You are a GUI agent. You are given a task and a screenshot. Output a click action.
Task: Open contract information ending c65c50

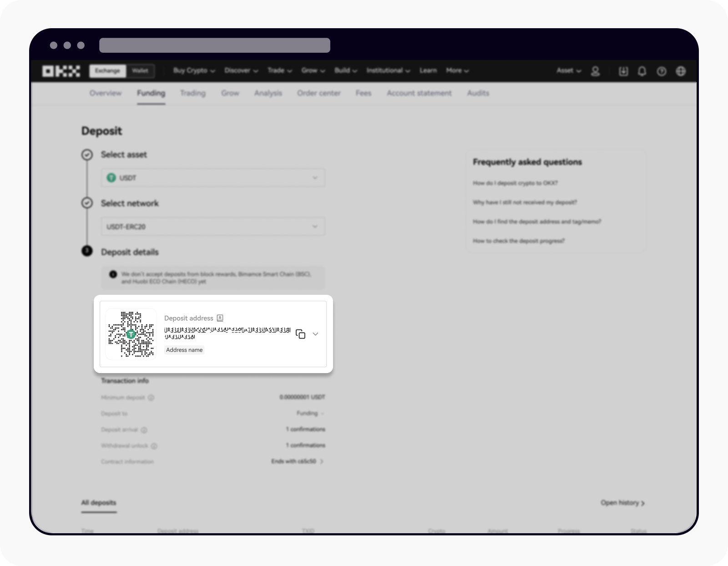[x=298, y=461]
